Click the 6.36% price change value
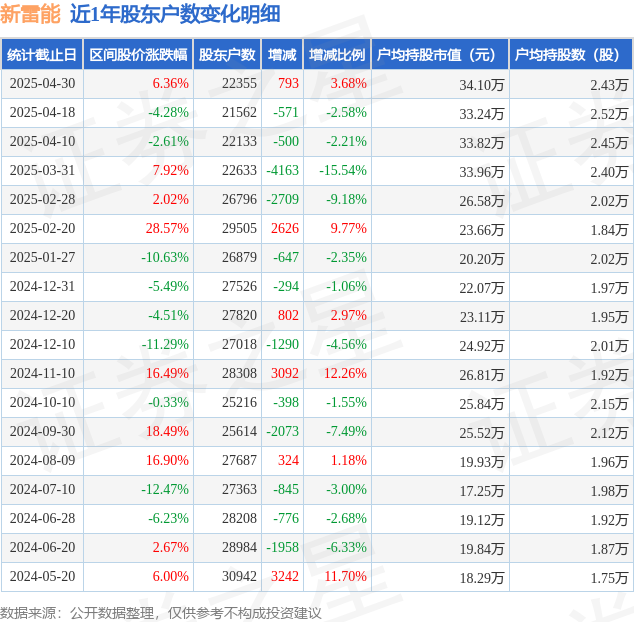This screenshot has height=622, width=634. point(171,84)
